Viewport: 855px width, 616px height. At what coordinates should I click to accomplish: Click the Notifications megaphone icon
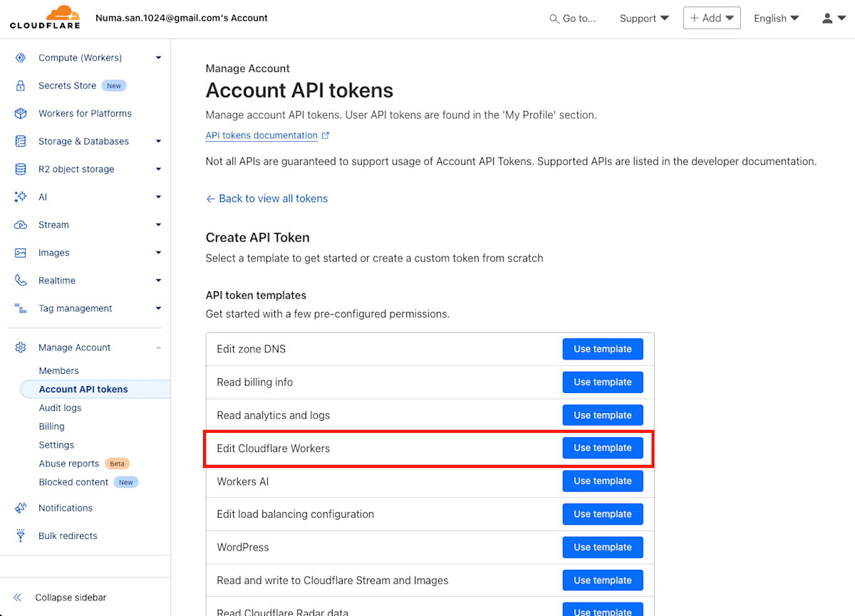[x=21, y=508]
